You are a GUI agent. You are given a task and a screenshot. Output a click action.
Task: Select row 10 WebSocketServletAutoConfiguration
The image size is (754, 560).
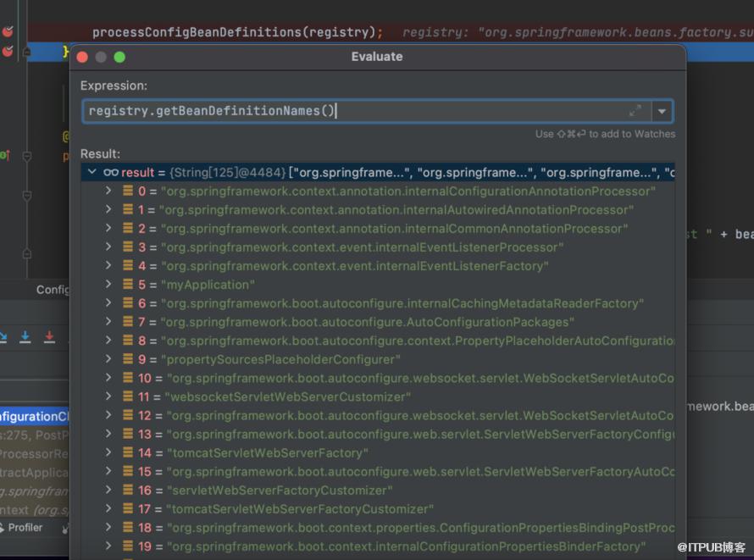pos(378,378)
